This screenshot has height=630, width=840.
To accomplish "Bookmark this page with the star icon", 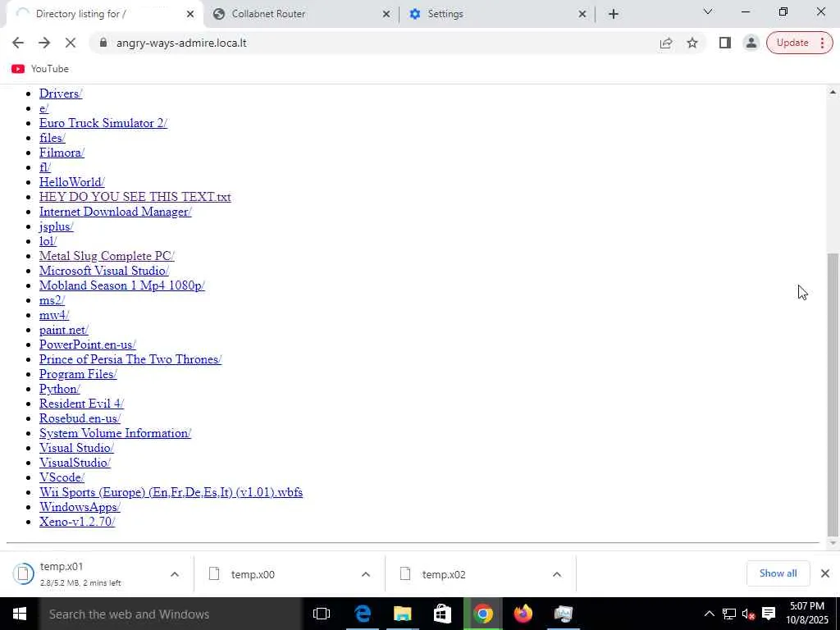I will pyautogui.click(x=692, y=43).
